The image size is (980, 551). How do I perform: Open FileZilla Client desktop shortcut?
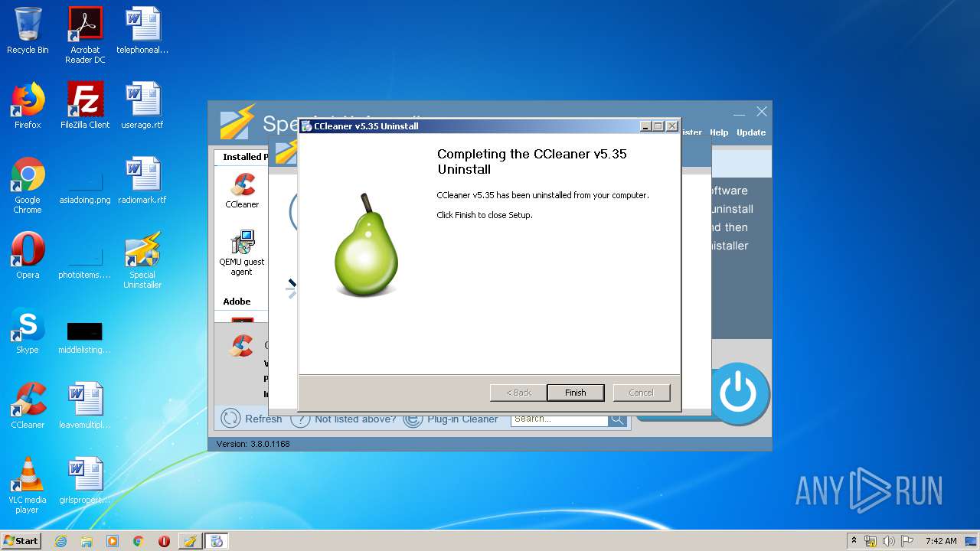pyautogui.click(x=85, y=106)
